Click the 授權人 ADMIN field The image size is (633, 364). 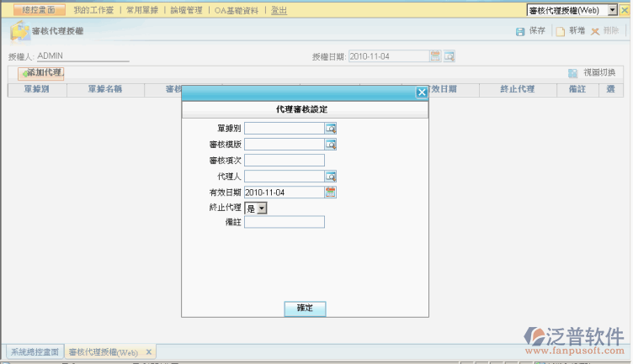point(83,56)
